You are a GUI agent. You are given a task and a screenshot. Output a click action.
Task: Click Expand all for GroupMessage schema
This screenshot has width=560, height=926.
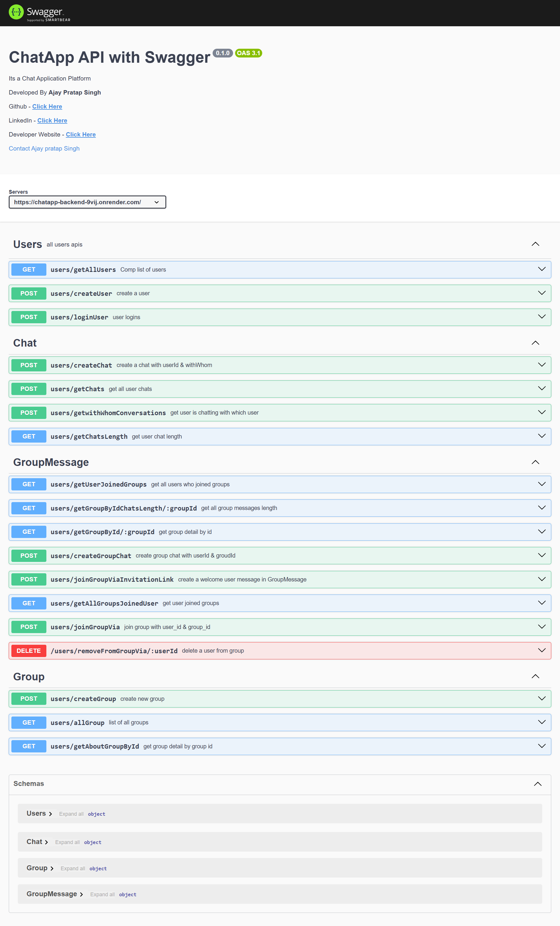[x=102, y=894]
